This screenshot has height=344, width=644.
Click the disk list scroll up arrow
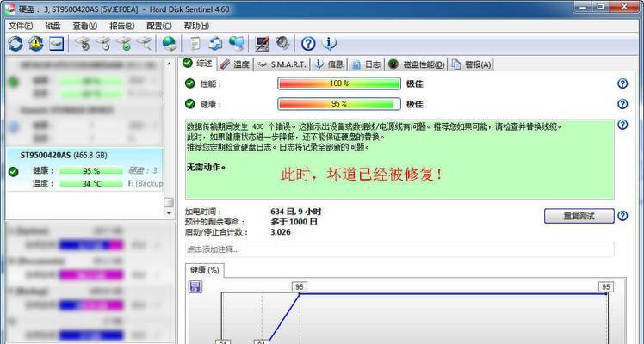[x=169, y=64]
